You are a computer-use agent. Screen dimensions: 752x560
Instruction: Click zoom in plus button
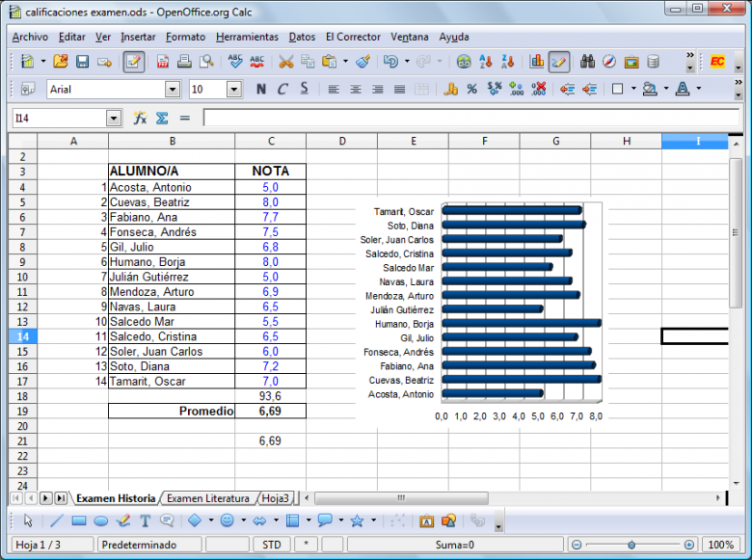[689, 545]
